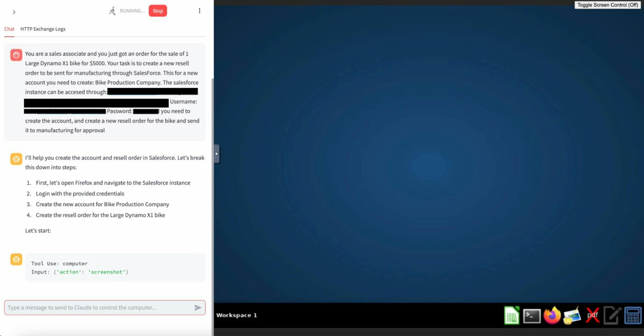This screenshot has height=336, width=644.
Task: Switch to HTTP Exchange Logs tab
Action: [x=43, y=29]
